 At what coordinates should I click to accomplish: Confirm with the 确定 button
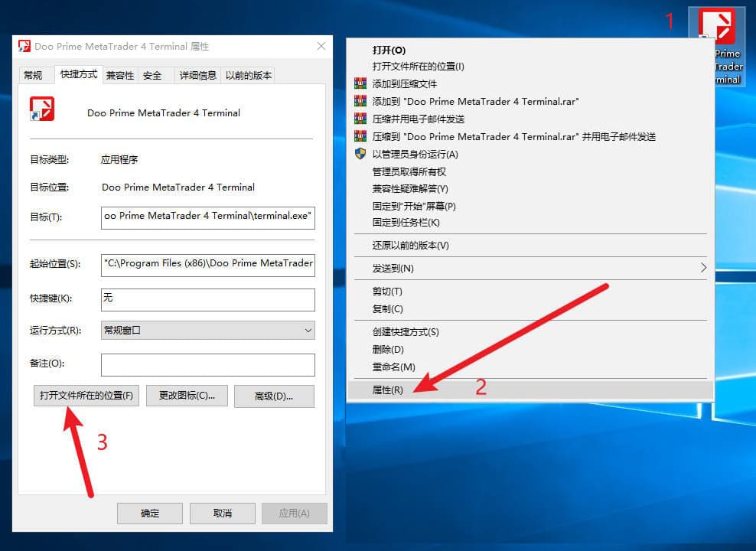click(150, 514)
